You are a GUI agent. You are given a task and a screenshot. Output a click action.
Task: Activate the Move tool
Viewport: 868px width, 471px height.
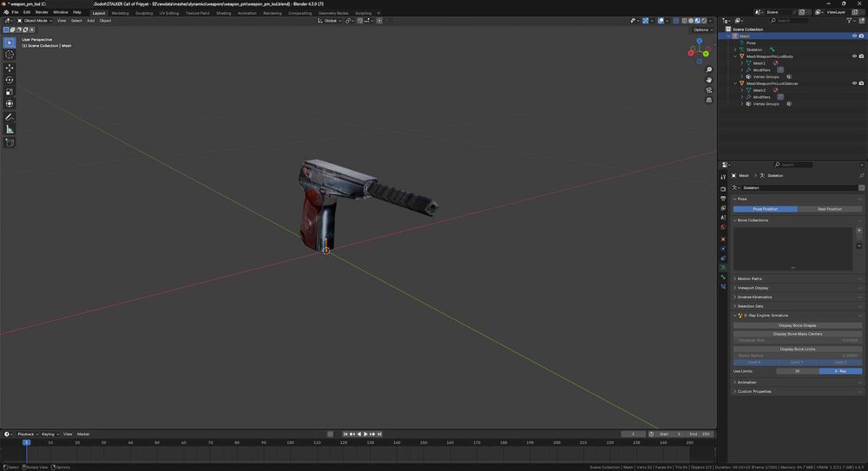pyautogui.click(x=10, y=68)
